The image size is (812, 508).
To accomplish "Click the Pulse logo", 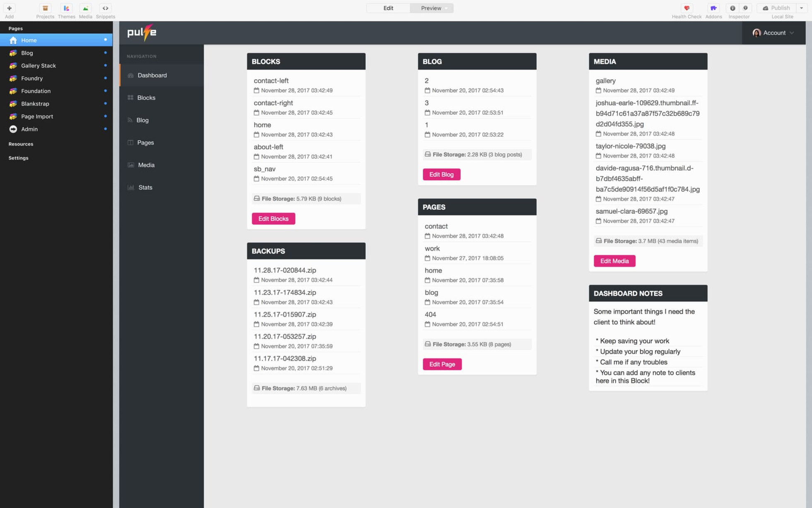I will [142, 32].
